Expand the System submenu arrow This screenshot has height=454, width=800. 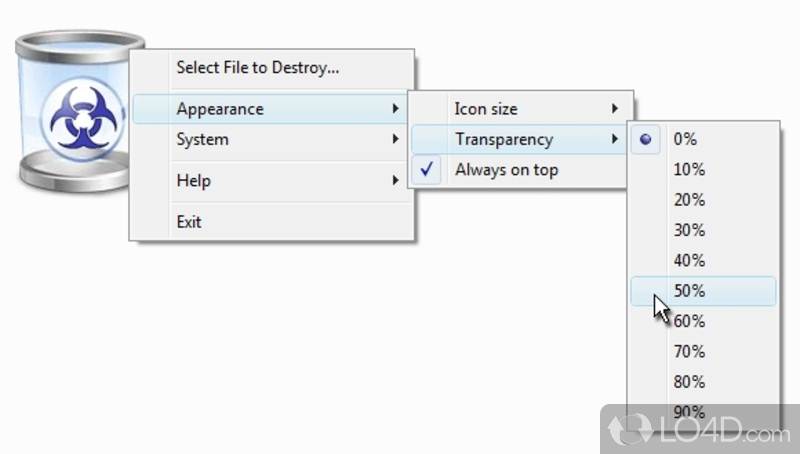click(395, 139)
